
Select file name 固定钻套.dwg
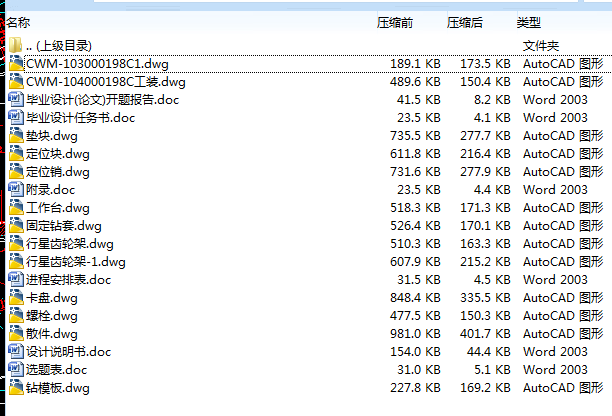[64, 226]
